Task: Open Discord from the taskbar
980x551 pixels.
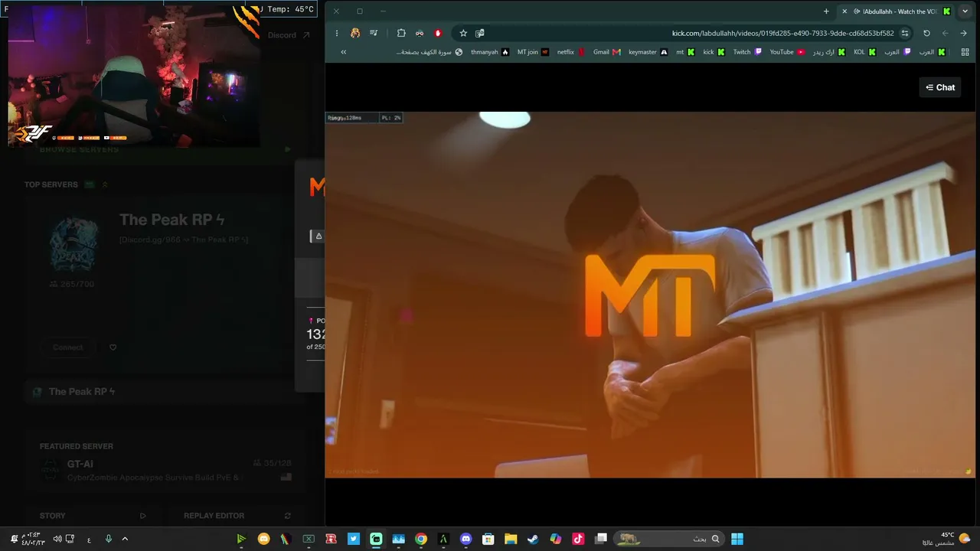Action: (x=466, y=539)
